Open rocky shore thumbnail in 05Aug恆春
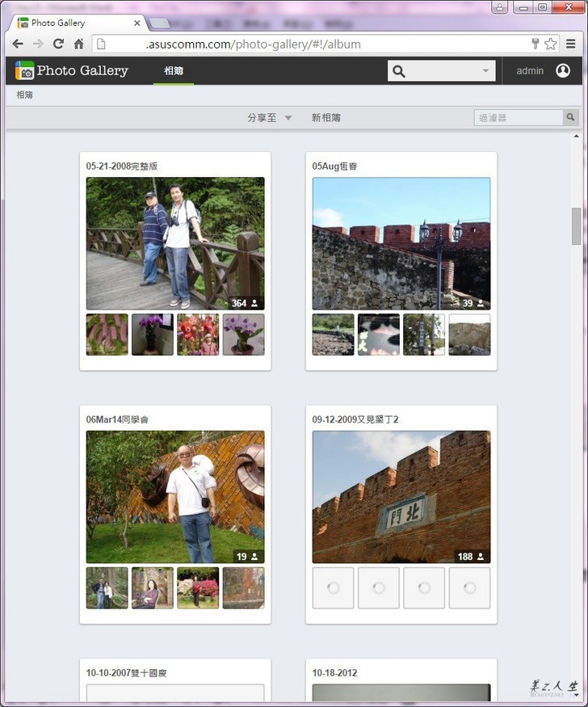The width and height of the screenshot is (588, 707). [x=469, y=335]
